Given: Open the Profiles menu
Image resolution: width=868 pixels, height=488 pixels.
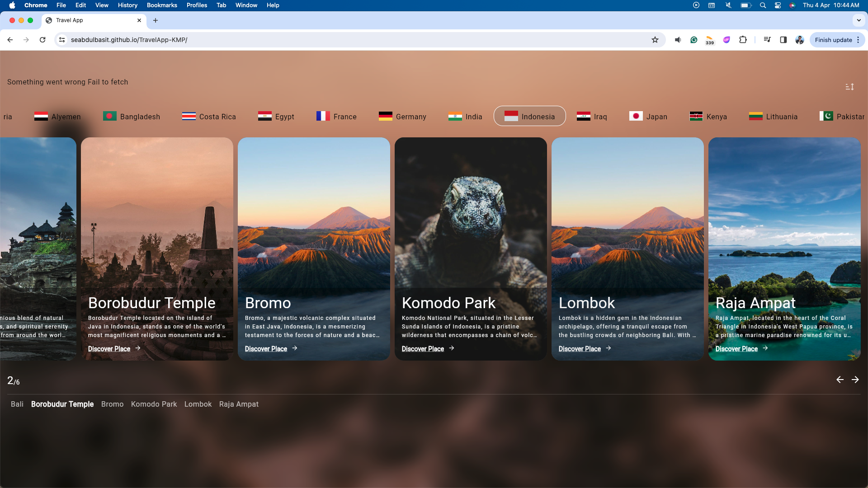Looking at the screenshot, I should click(x=197, y=5).
